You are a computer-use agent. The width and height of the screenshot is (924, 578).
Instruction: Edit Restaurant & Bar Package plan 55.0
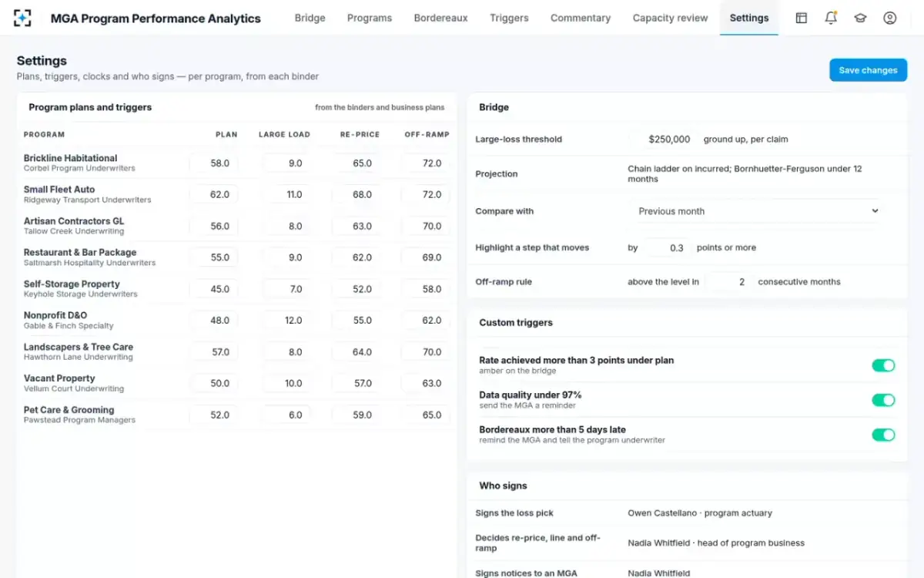click(214, 257)
